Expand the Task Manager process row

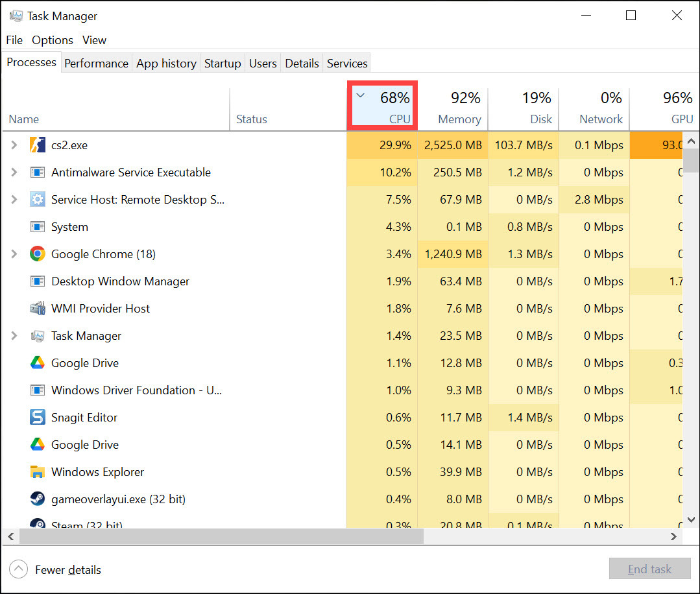pos(14,336)
